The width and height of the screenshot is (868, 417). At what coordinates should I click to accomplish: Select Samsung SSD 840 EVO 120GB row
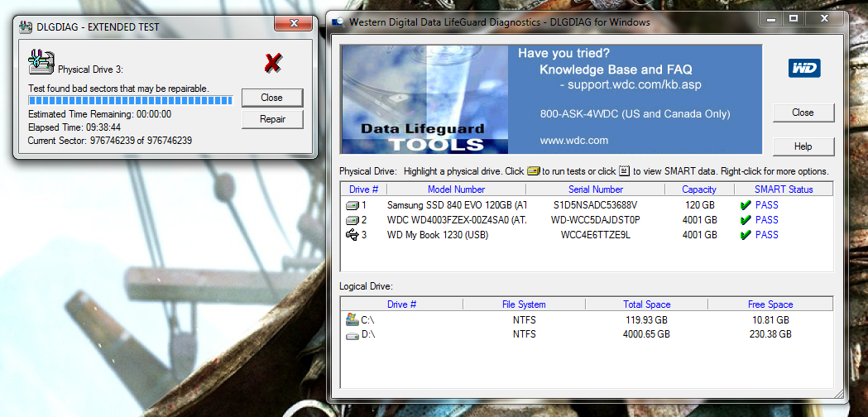click(587, 205)
